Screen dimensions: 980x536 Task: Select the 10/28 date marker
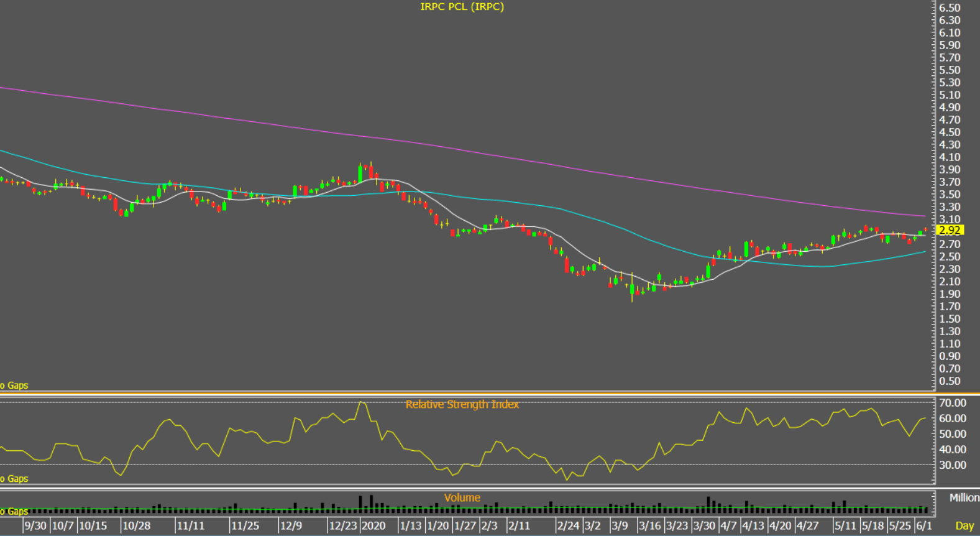(x=136, y=526)
